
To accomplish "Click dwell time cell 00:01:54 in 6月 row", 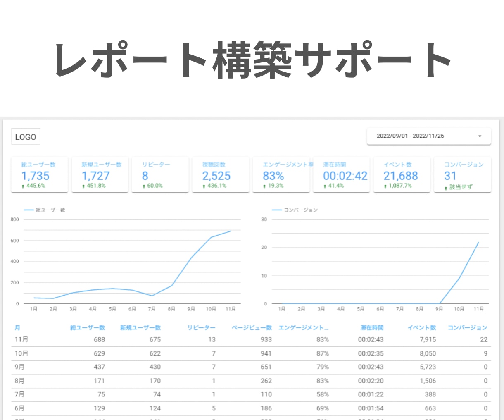I will (371, 408).
